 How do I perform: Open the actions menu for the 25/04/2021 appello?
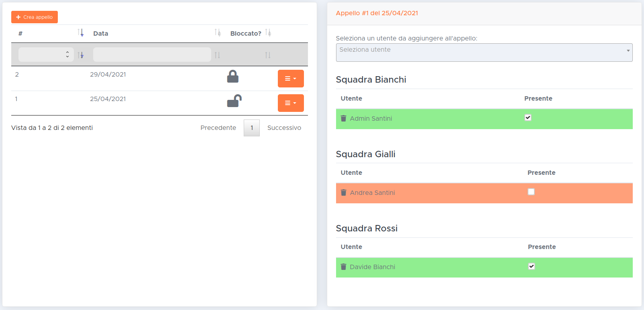291,103
